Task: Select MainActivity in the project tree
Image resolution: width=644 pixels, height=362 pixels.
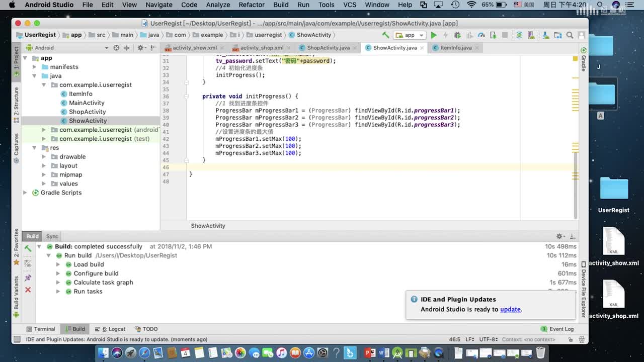Action: 87,103
